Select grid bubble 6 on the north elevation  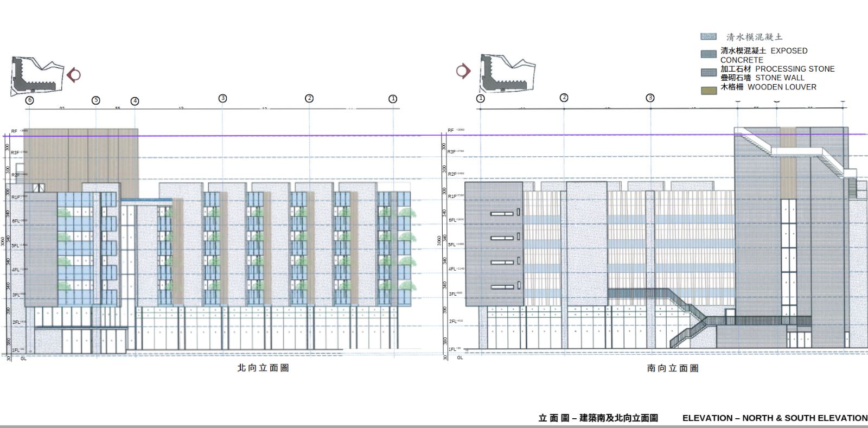[29, 100]
